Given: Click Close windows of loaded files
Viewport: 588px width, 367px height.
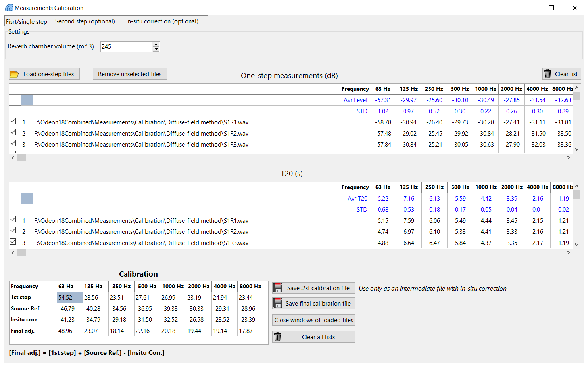Looking at the screenshot, I should coord(313,320).
